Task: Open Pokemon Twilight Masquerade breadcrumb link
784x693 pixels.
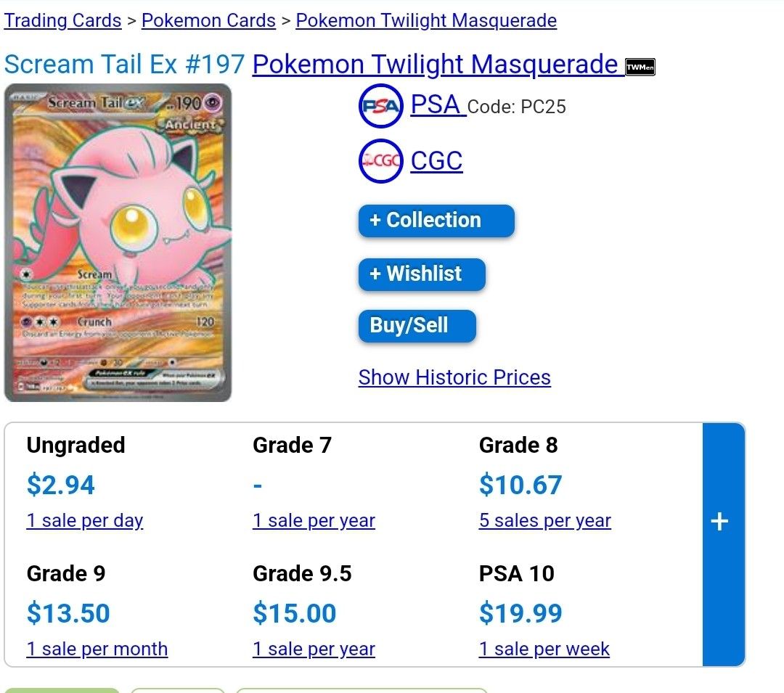Action: [426, 20]
